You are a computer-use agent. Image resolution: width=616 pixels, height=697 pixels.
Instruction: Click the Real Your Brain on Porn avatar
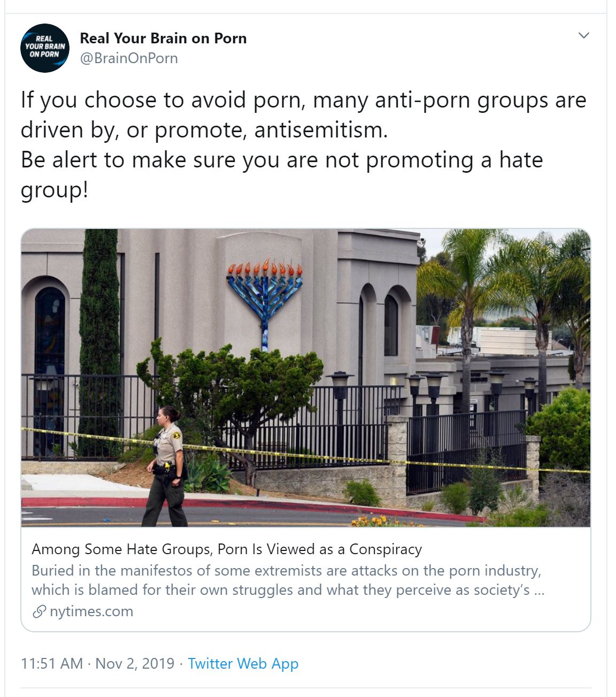(45, 48)
